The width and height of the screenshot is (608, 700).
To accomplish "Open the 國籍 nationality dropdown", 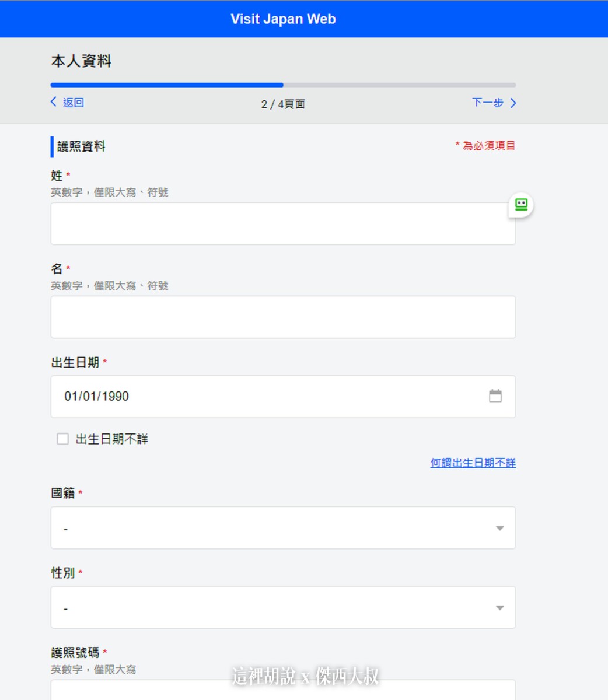I will [283, 528].
